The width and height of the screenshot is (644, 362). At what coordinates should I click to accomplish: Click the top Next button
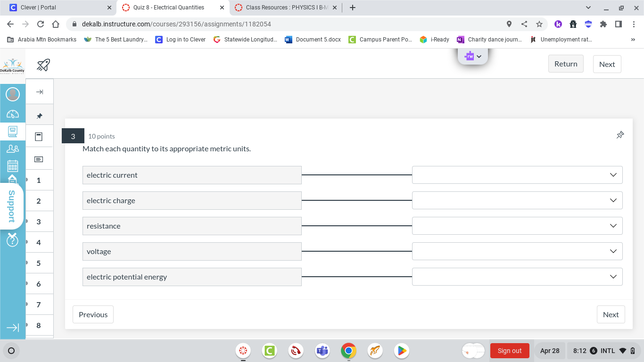[x=607, y=64]
